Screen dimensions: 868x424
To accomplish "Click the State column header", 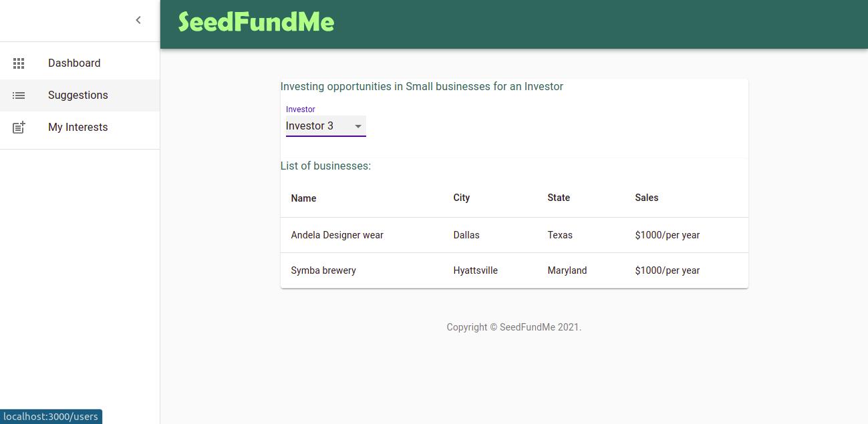I will (x=559, y=198).
